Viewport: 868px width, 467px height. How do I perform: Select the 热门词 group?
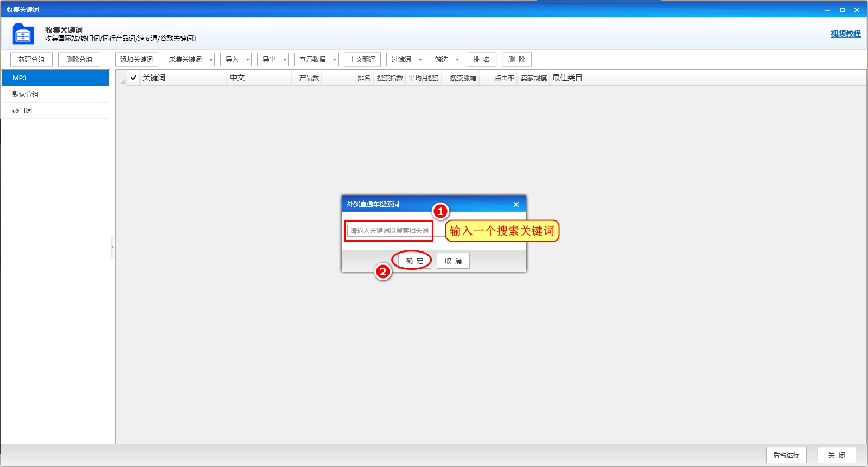tap(55, 111)
